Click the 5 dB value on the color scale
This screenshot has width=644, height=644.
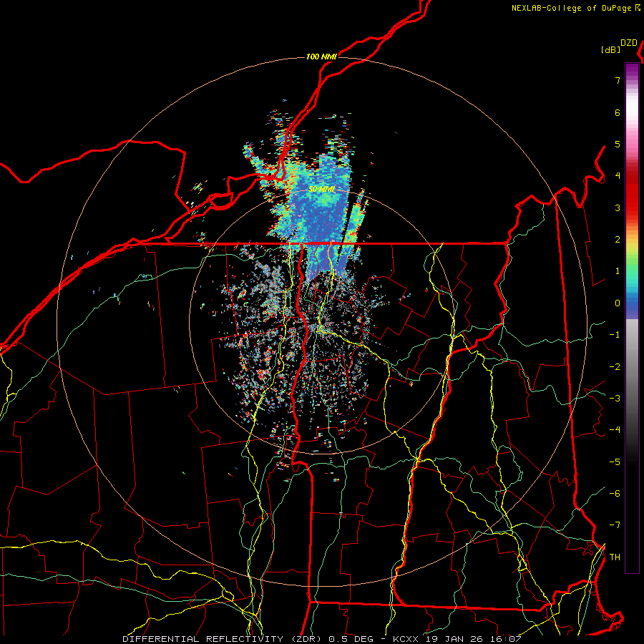(618, 144)
